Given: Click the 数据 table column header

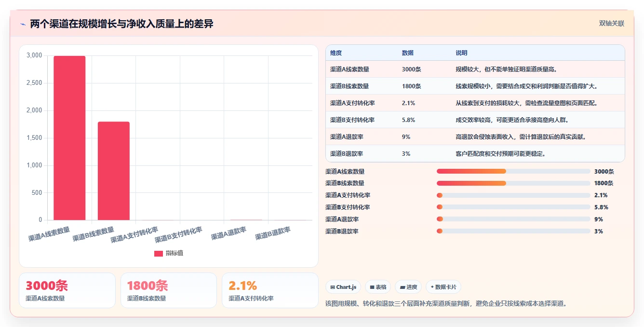Looking at the screenshot, I should [408, 53].
